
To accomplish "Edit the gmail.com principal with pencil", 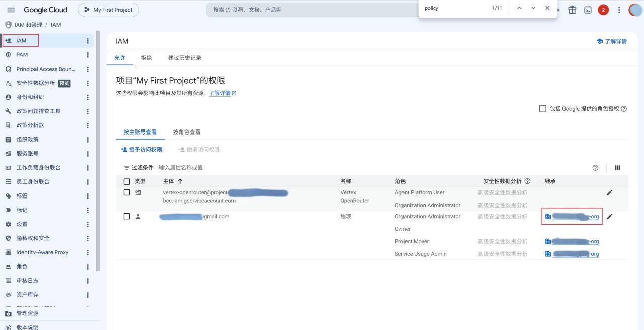I will coord(610,216).
